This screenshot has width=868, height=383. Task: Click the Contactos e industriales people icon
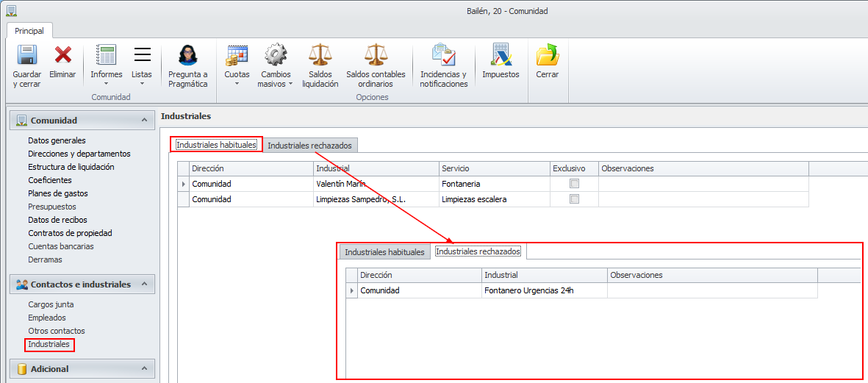[21, 284]
